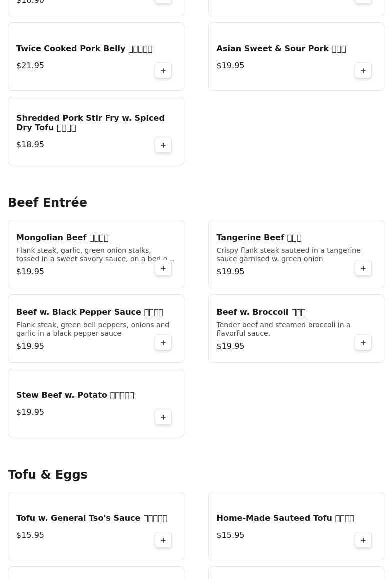Click the Tofu & Eggs section heading

pos(47,475)
